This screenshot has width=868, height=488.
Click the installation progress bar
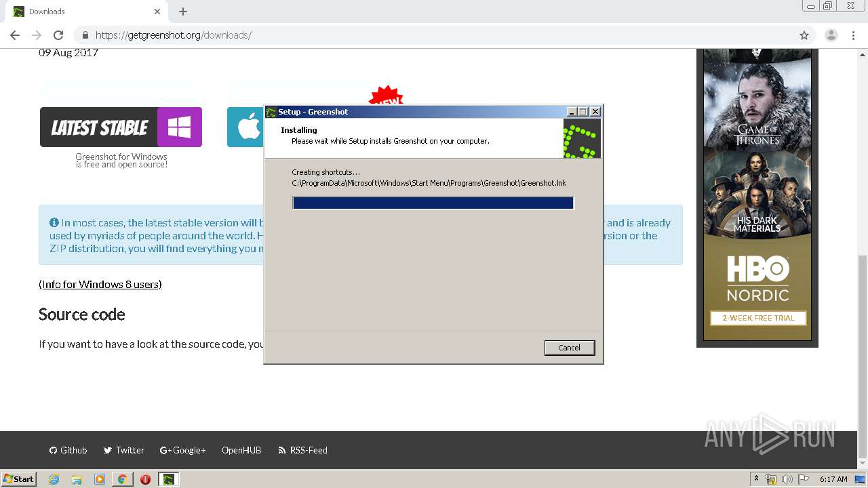pyautogui.click(x=433, y=203)
